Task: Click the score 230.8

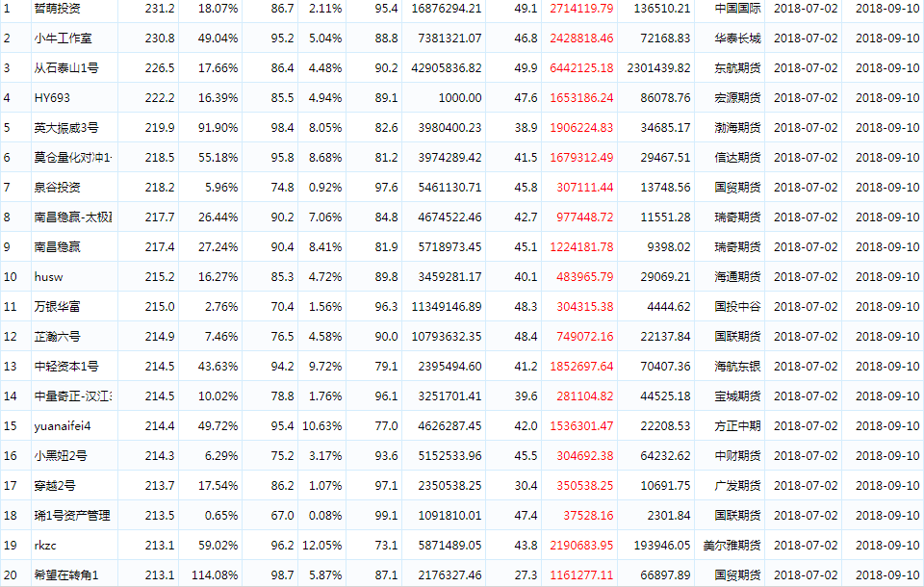Action: (x=160, y=38)
